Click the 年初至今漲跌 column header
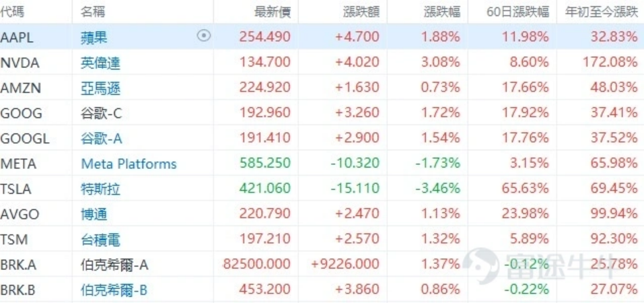Viewport: 644px width, 303px height. coord(602,12)
